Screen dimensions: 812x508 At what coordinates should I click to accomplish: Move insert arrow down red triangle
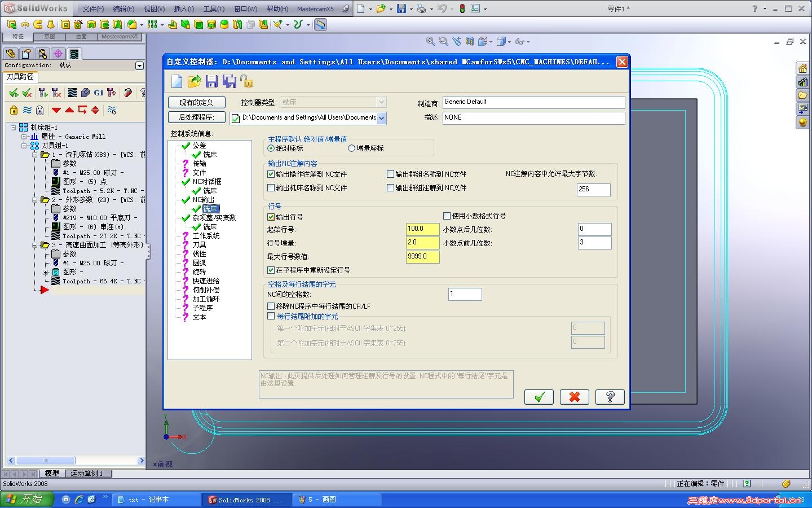pos(56,110)
